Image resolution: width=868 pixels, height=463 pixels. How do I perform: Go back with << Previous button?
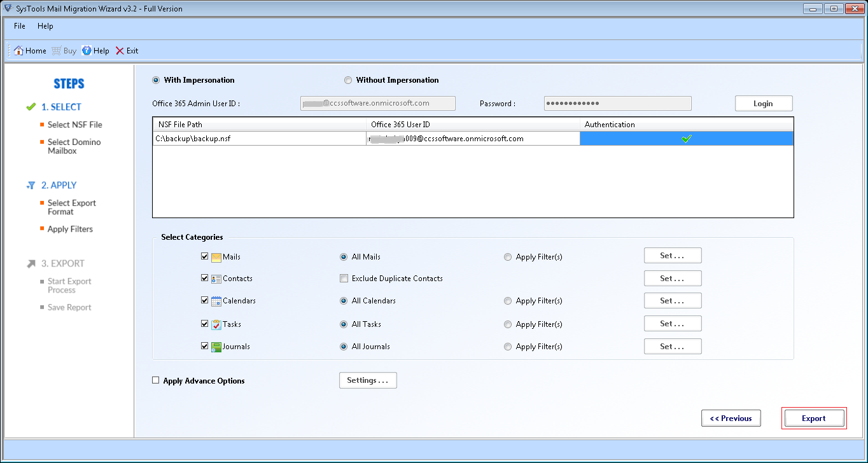(x=731, y=418)
